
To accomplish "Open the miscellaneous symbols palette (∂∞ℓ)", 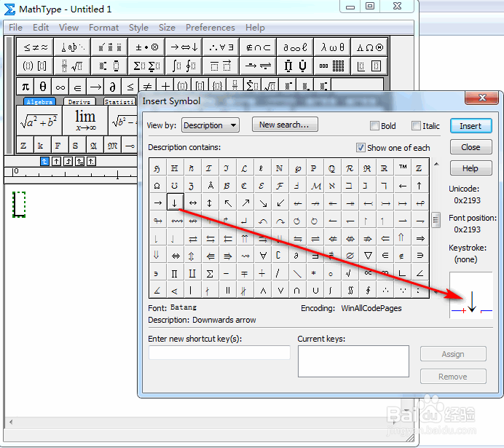I will click(295, 47).
